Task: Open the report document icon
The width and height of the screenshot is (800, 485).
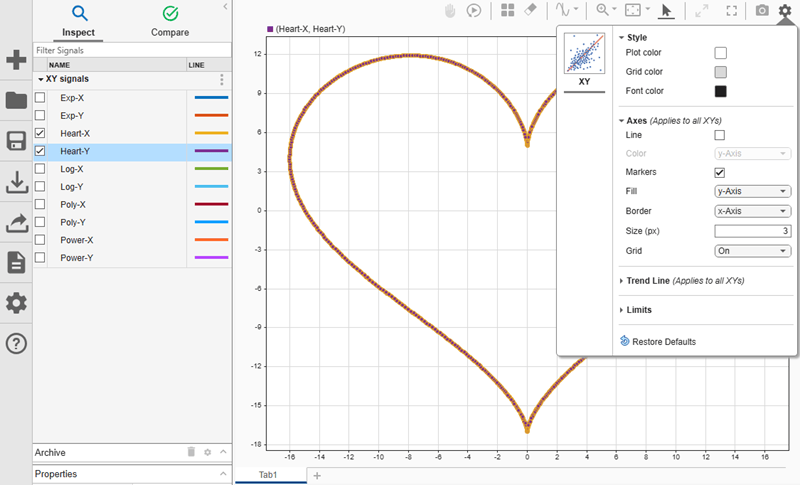Action: pos(16,263)
